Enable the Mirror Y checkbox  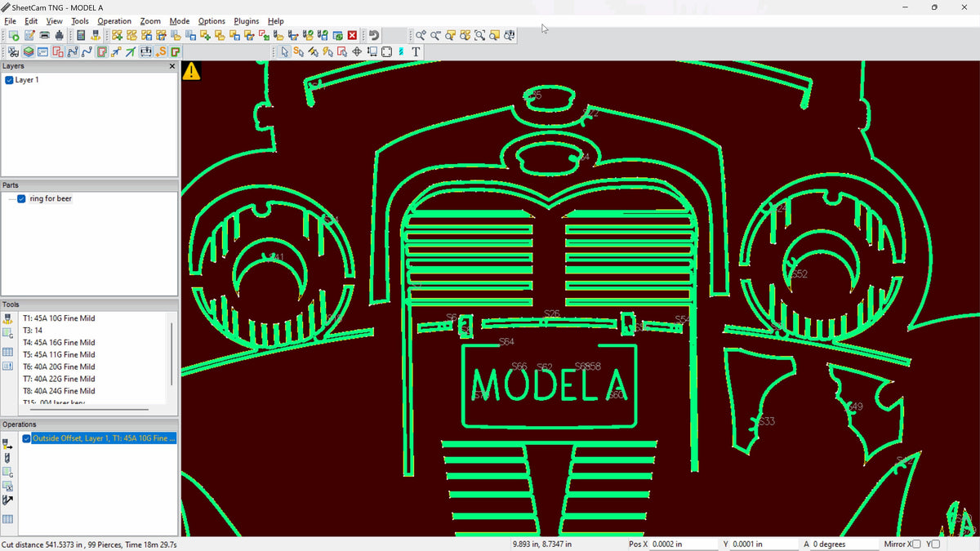click(936, 544)
